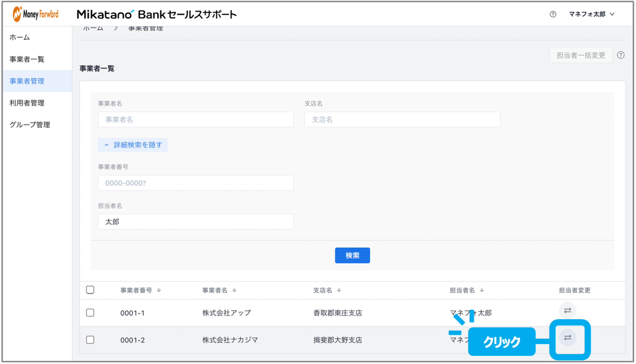636x364 pixels.
Task: Focus the 事業者番号 input field
Action: [196, 183]
